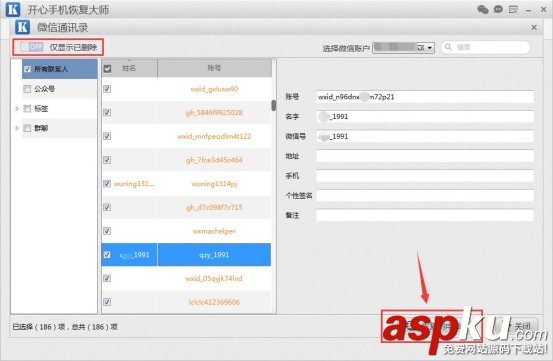Image resolution: width=553 pixels, height=361 pixels.
Task: Uncheck the wxid_mnfpeodlm4t122 row checkbox
Action: (x=107, y=136)
